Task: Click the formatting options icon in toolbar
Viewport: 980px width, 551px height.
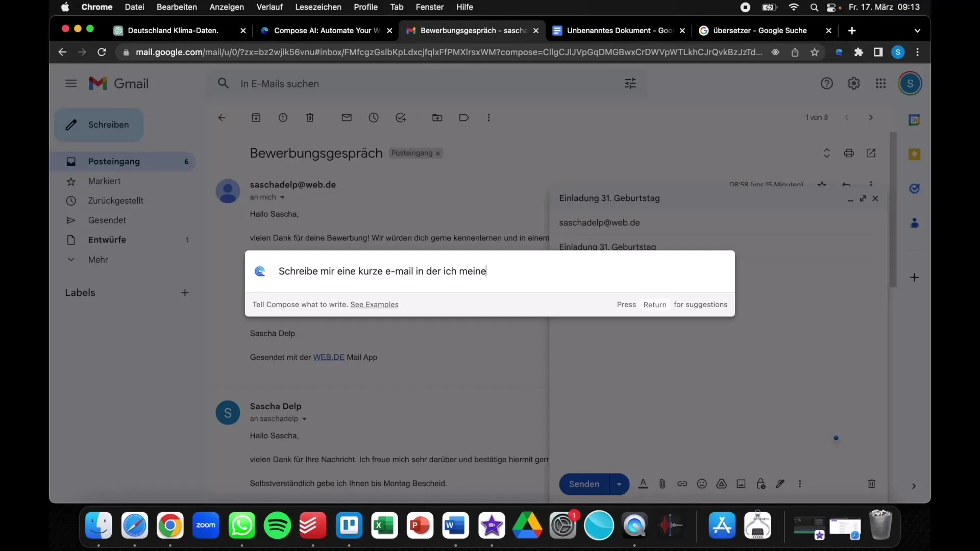Action: pyautogui.click(x=642, y=484)
